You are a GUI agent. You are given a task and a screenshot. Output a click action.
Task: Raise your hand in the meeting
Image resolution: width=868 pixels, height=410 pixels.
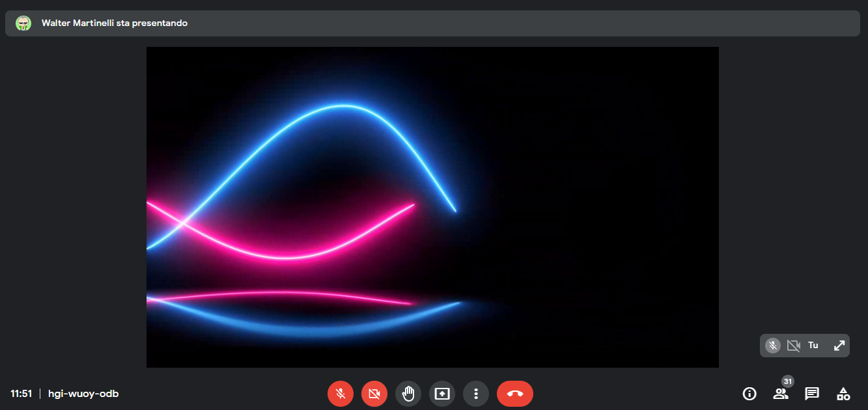408,394
